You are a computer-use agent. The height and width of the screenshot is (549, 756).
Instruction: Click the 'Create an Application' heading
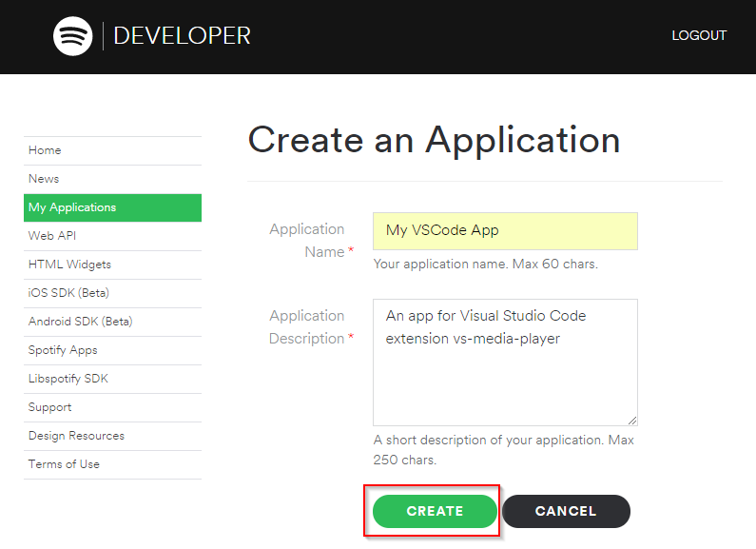pyautogui.click(x=434, y=141)
